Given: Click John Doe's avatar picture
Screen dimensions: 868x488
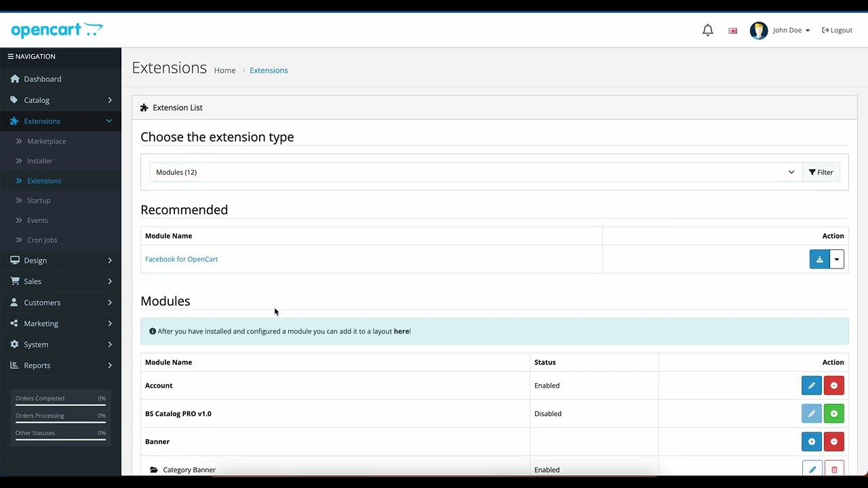Looking at the screenshot, I should (x=759, y=30).
